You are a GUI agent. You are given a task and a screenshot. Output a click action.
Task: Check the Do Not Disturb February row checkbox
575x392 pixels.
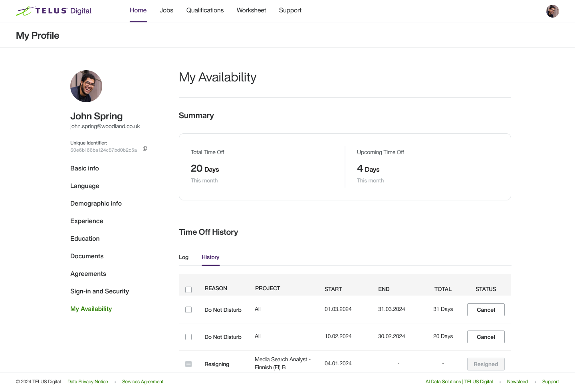point(188,337)
